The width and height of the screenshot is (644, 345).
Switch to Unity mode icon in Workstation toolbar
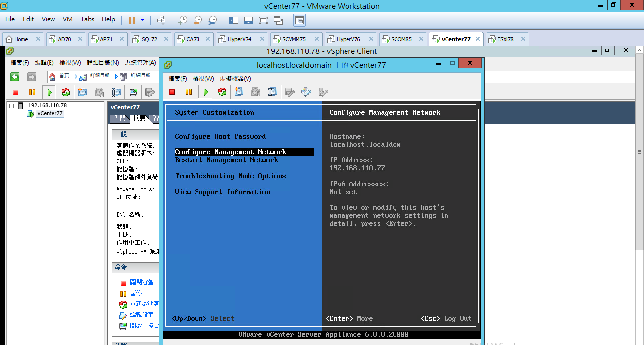[x=278, y=20]
